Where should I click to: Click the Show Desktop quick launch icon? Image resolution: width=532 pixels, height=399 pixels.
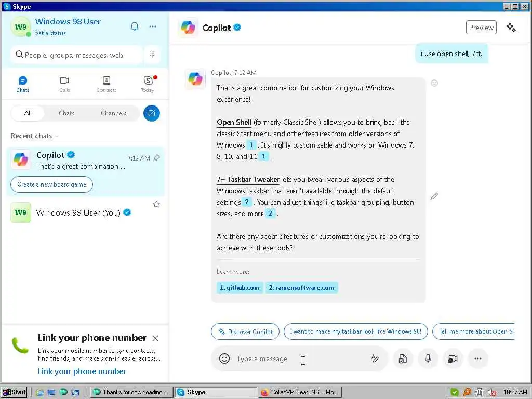click(x=51, y=392)
